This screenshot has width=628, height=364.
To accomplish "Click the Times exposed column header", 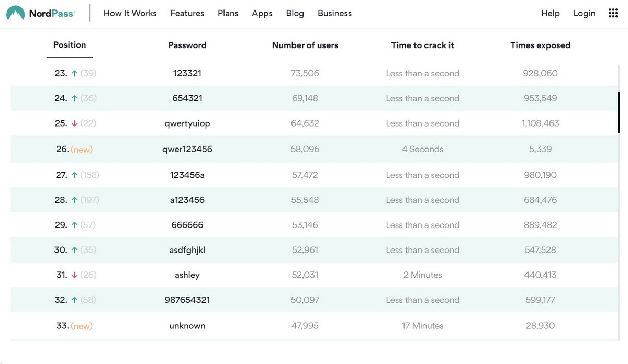I will (x=540, y=45).
